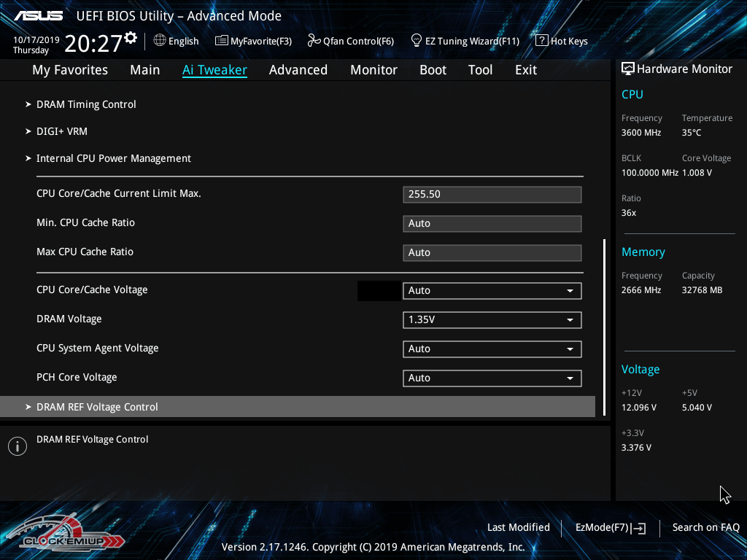Click the Search on FAQ link
The height and width of the screenshot is (560, 747).
pyautogui.click(x=705, y=527)
